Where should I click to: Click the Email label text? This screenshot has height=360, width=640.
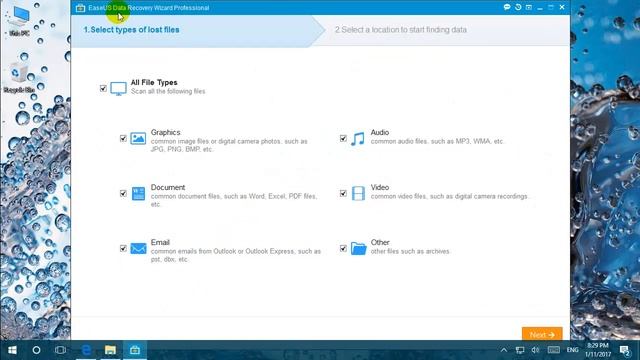160,242
